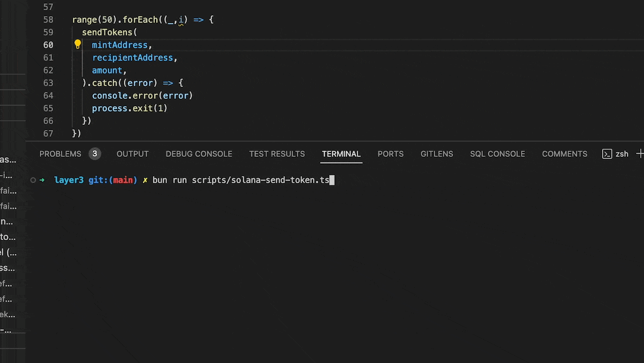644x363 pixels.
Task: Click range(50) in the code
Action: [94, 20]
